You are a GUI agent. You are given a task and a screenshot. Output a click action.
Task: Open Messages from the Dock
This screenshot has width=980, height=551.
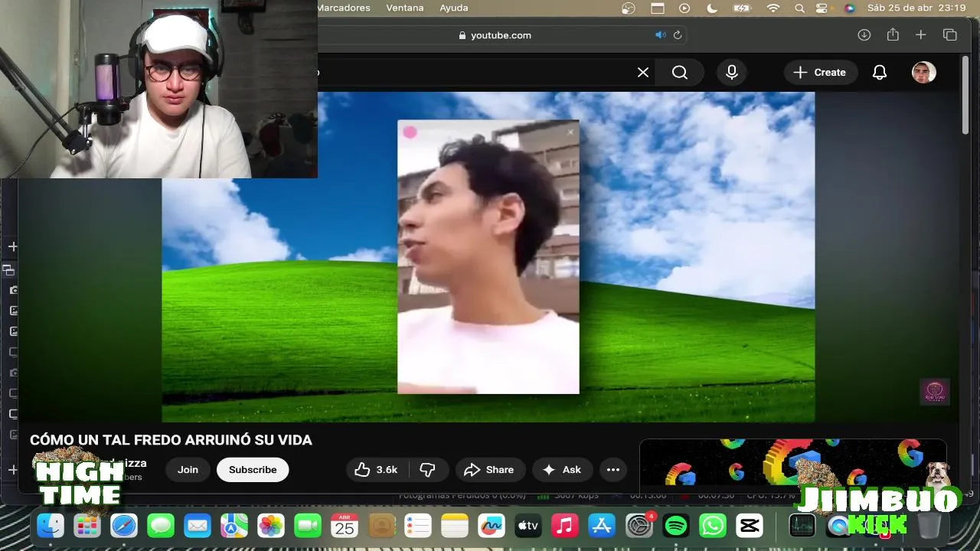[x=161, y=526]
